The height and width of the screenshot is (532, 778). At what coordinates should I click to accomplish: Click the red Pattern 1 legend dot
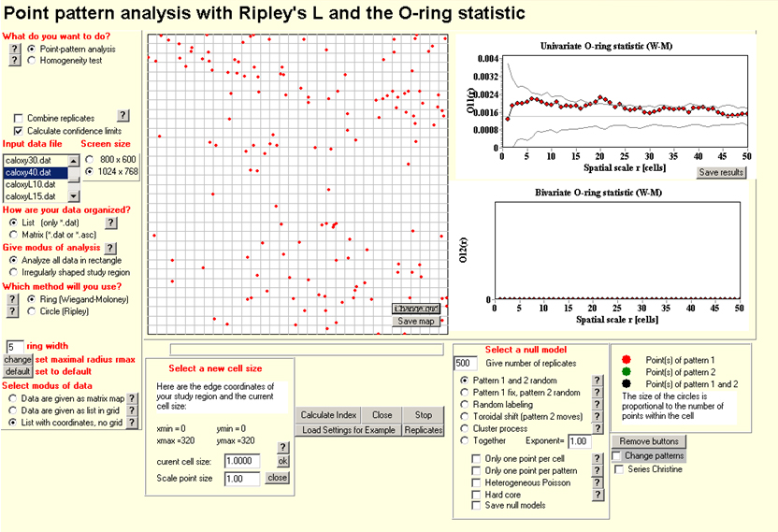(626, 359)
